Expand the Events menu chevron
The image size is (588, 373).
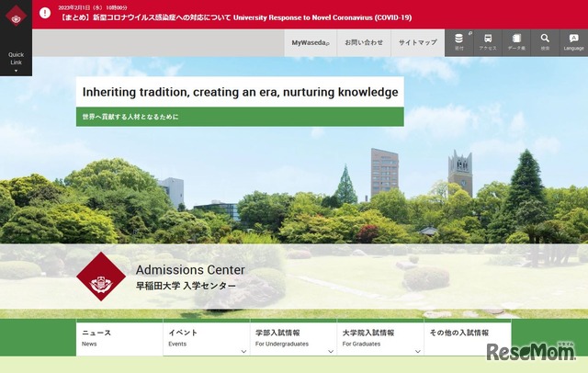point(243,351)
